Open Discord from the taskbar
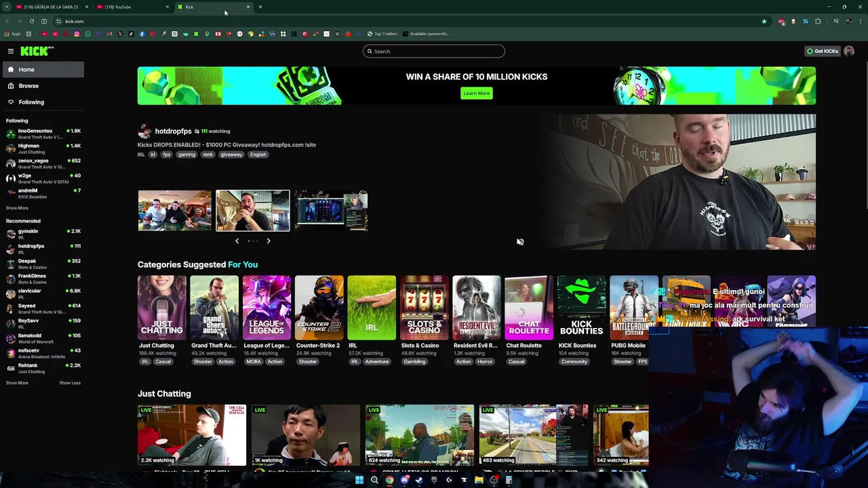The height and width of the screenshot is (488, 868). [405, 480]
